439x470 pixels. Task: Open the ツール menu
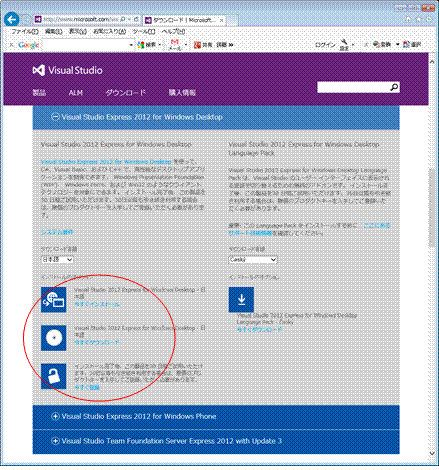tap(144, 32)
